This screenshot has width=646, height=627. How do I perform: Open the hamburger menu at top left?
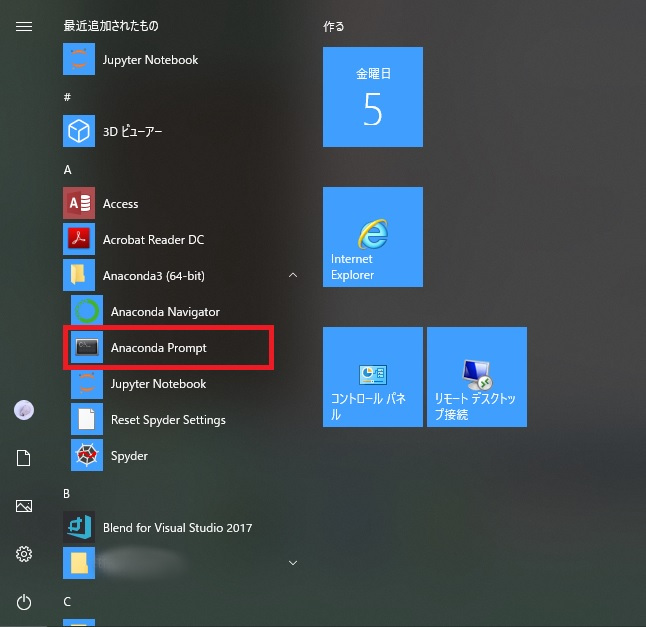pos(23,27)
